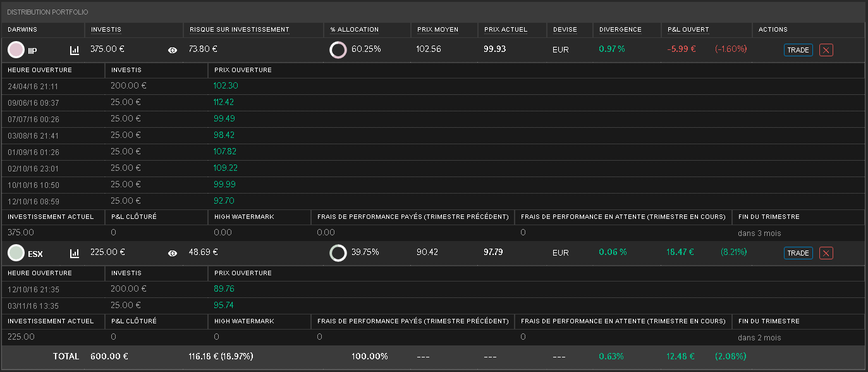Remove IIP with the red X button
The width and height of the screenshot is (868, 372).
[x=826, y=50]
